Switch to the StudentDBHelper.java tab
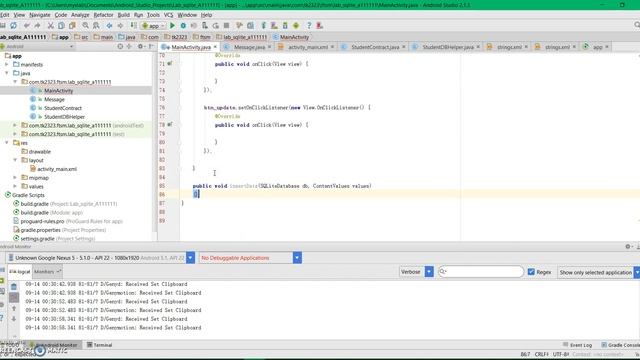The image size is (640, 360). [448, 47]
